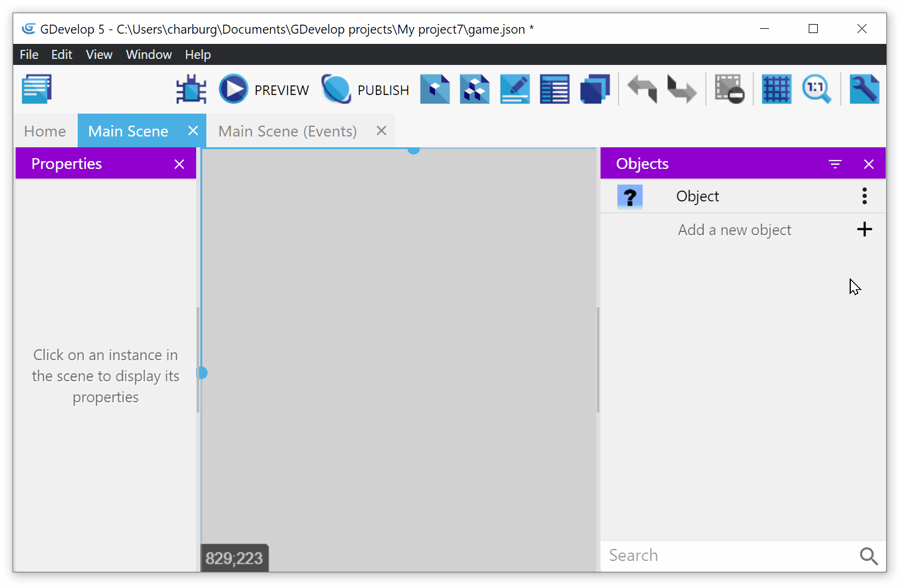Open project settings with the wrench icon
This screenshot has width=902, height=588.
[x=864, y=88]
